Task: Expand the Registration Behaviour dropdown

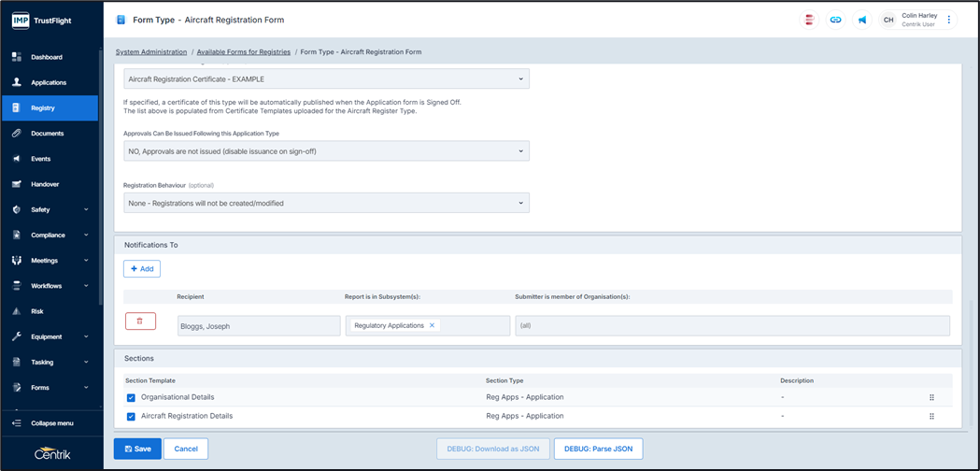Action: pos(326,203)
